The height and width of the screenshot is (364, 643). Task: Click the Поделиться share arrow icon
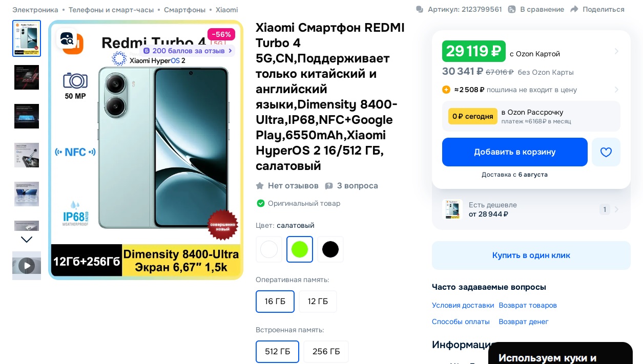pyautogui.click(x=574, y=9)
